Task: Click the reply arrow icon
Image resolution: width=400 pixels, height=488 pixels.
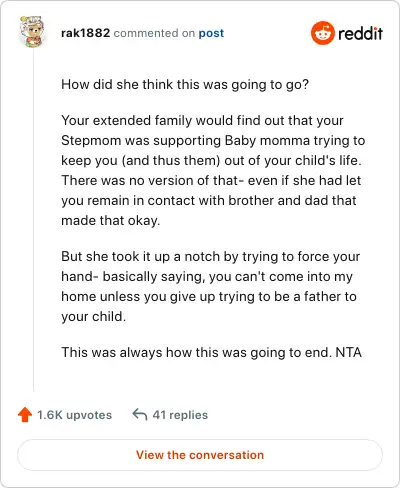Action: [x=140, y=415]
